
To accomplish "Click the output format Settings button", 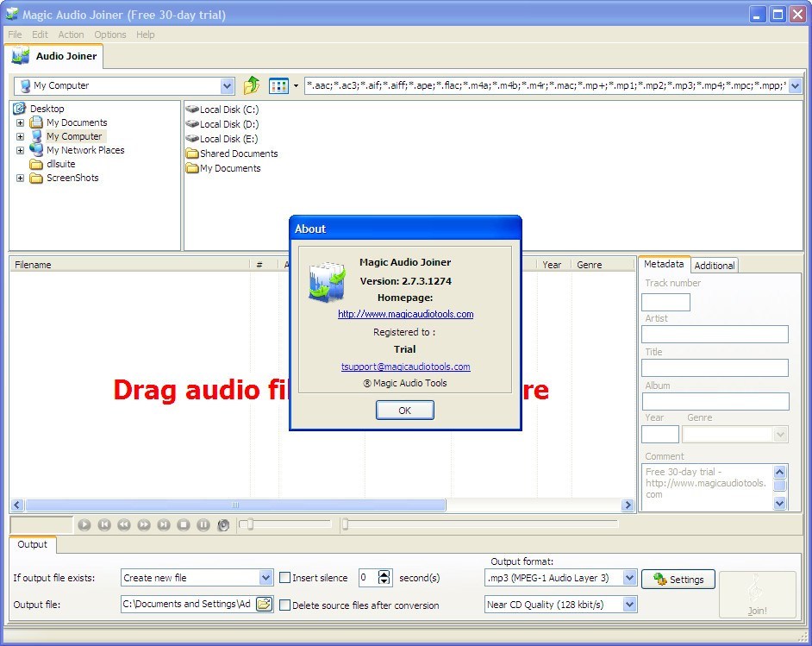I will (x=678, y=580).
